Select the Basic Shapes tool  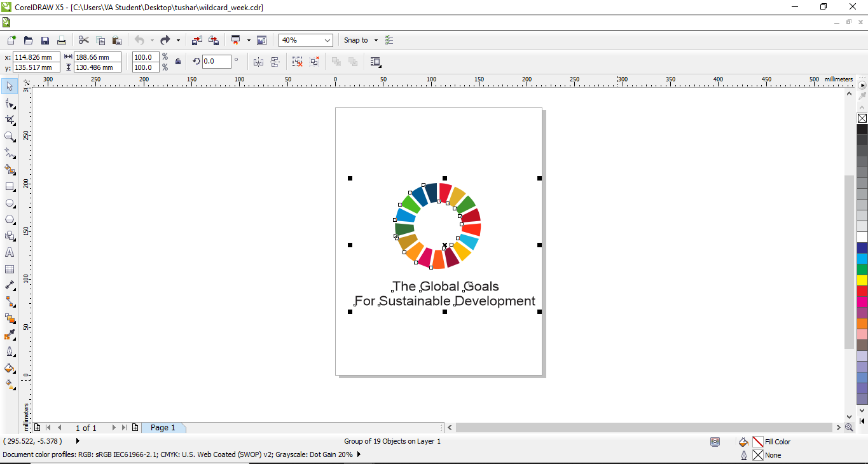pyautogui.click(x=10, y=236)
